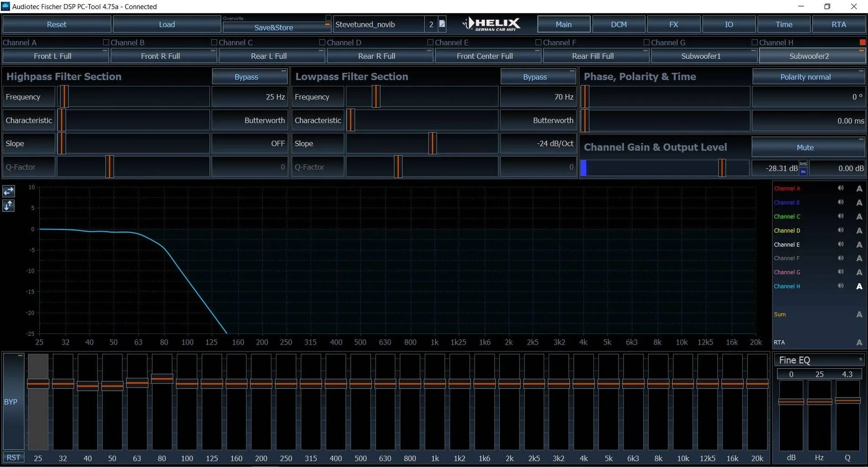The height and width of the screenshot is (467, 868).
Task: Toggle Channel B speaker icon in legend
Action: (x=841, y=202)
